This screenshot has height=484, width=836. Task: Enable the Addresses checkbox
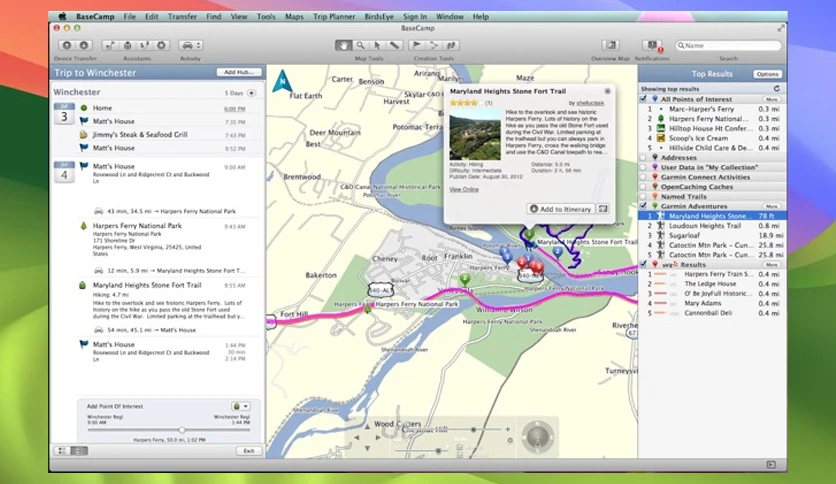(x=644, y=158)
